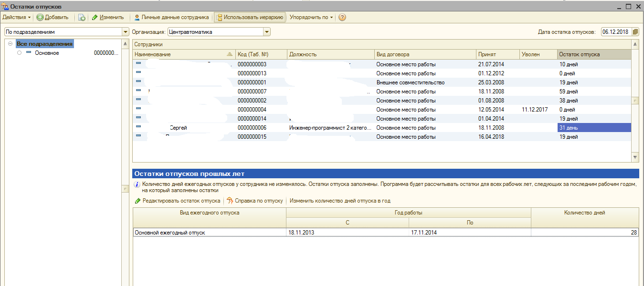Click the Сергей name cell
Image resolution: width=644 pixels, height=286 pixels.
click(178, 128)
